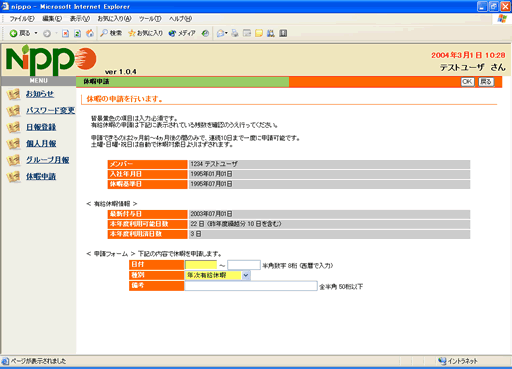512x369 pixels.
Task: Click the last toolbar panel icon
Action: [283, 33]
